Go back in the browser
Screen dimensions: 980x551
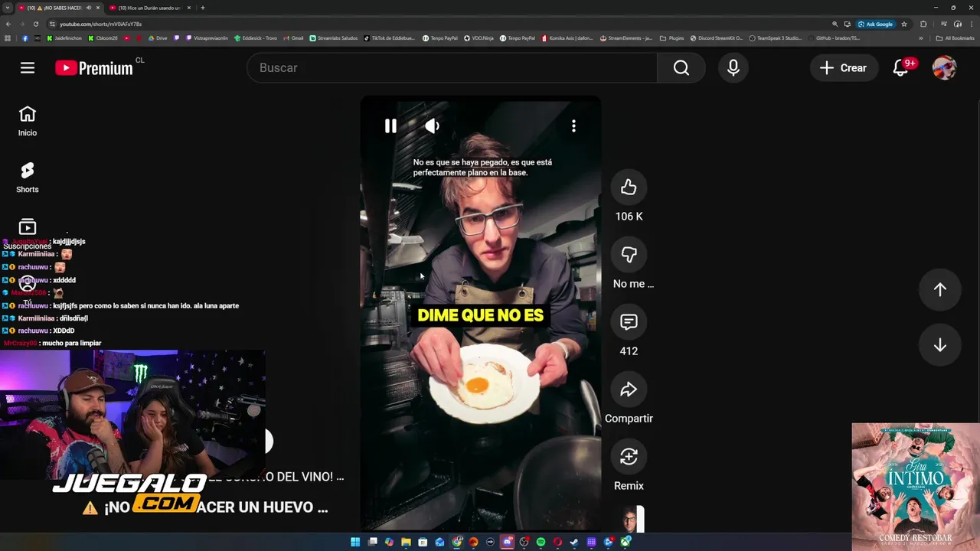(8, 24)
